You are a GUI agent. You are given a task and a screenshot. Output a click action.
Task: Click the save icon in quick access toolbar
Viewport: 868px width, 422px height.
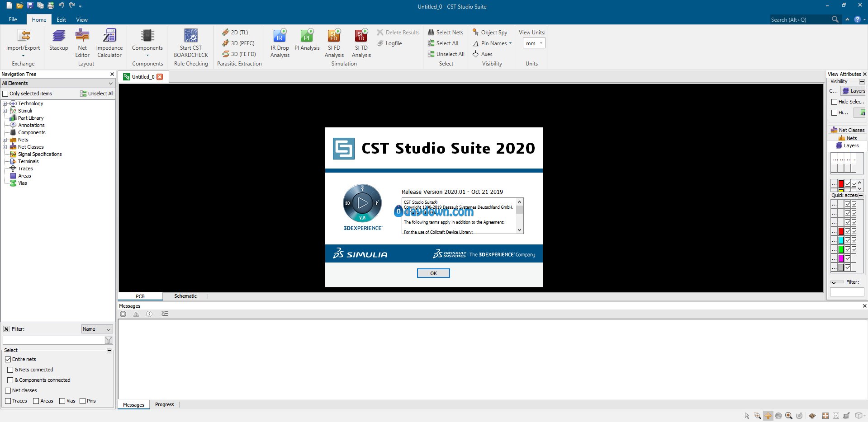pos(30,5)
